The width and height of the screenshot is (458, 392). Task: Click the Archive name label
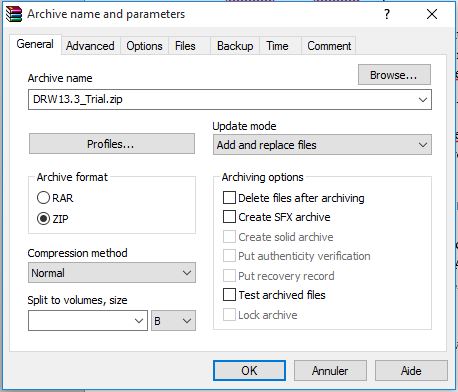click(x=60, y=78)
